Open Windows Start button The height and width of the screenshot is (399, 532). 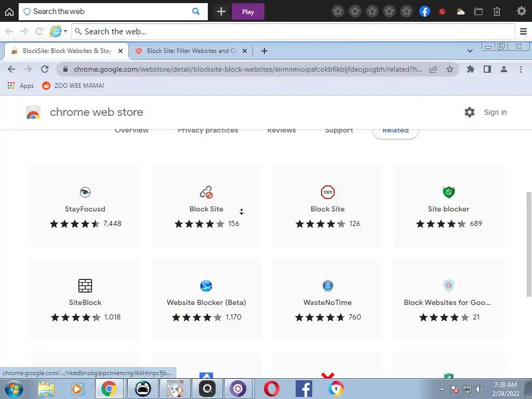[13, 389]
